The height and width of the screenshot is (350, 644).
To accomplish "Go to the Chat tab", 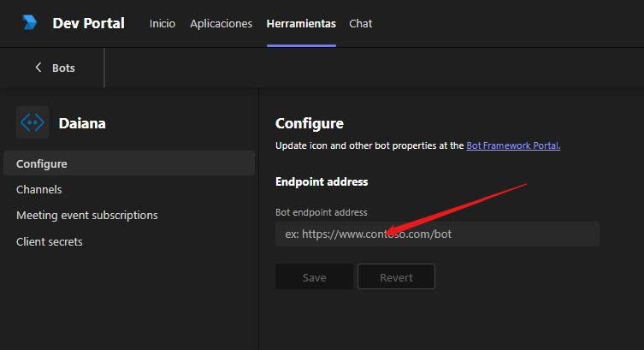I will 361,23.
